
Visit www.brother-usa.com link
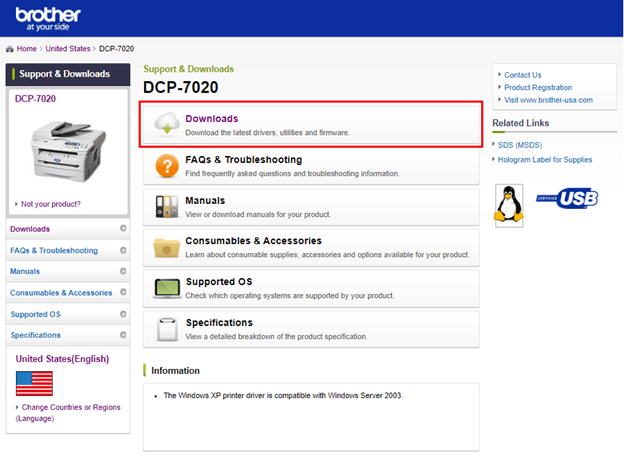[548, 100]
